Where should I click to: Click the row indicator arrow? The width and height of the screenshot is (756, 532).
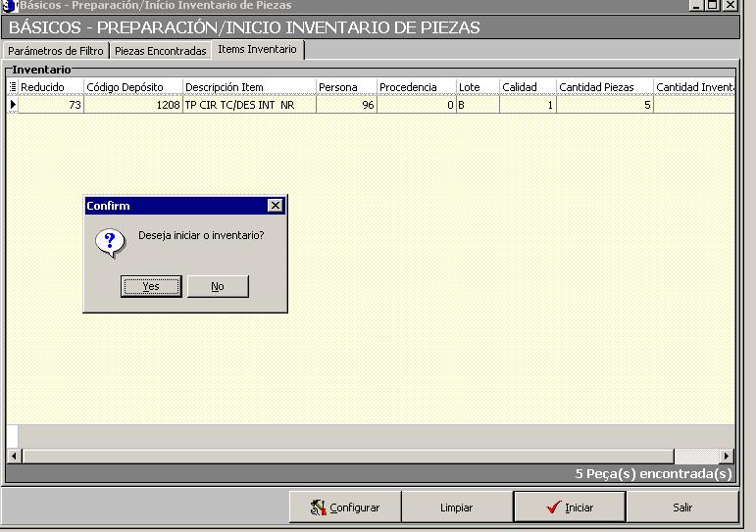pos(13,105)
